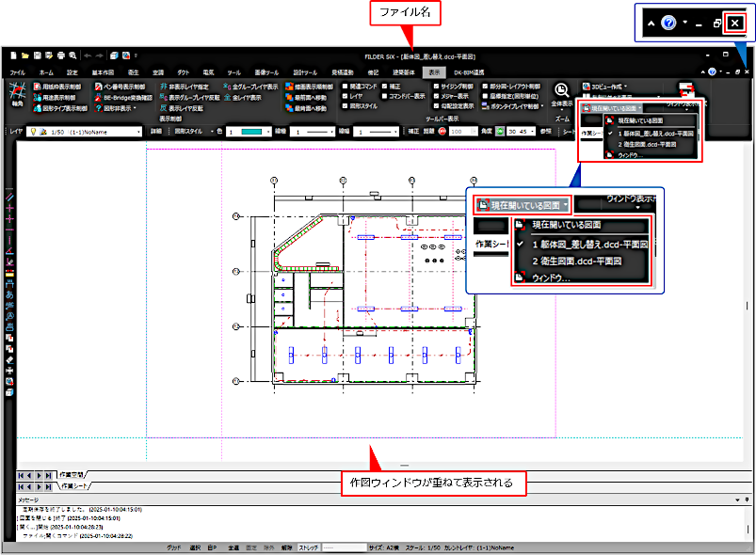Switch to the 建築躯体 ribbon tab
The width and height of the screenshot is (756, 555).
click(x=405, y=71)
